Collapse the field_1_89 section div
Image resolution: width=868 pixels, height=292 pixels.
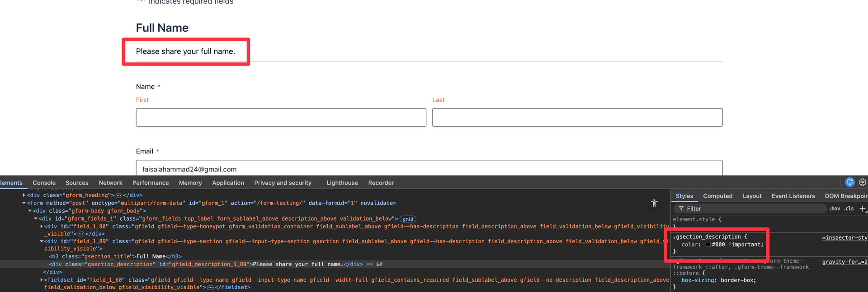42,241
